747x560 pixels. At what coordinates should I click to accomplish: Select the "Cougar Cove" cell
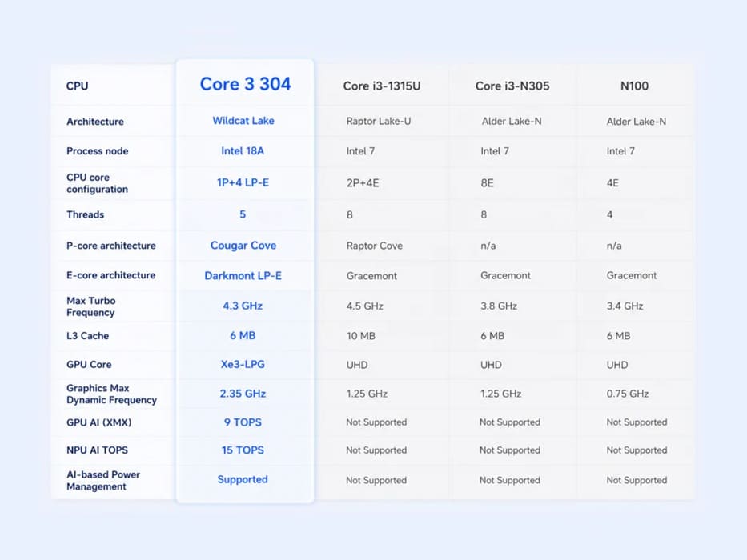point(243,246)
